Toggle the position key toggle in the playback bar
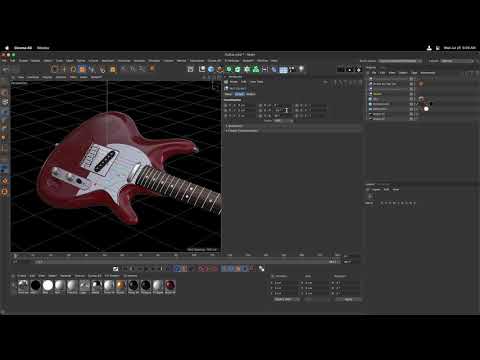The height and width of the screenshot is (360, 480). [x=224, y=269]
